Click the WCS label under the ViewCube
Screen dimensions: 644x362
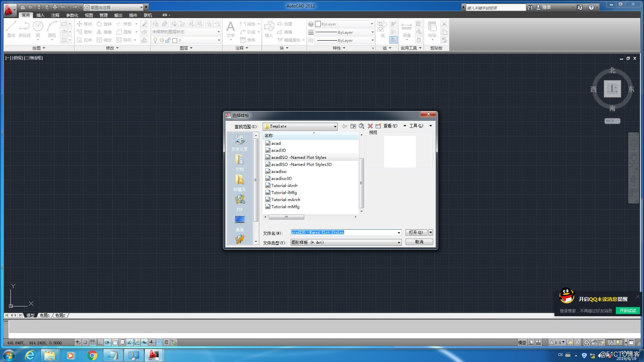[x=612, y=121]
